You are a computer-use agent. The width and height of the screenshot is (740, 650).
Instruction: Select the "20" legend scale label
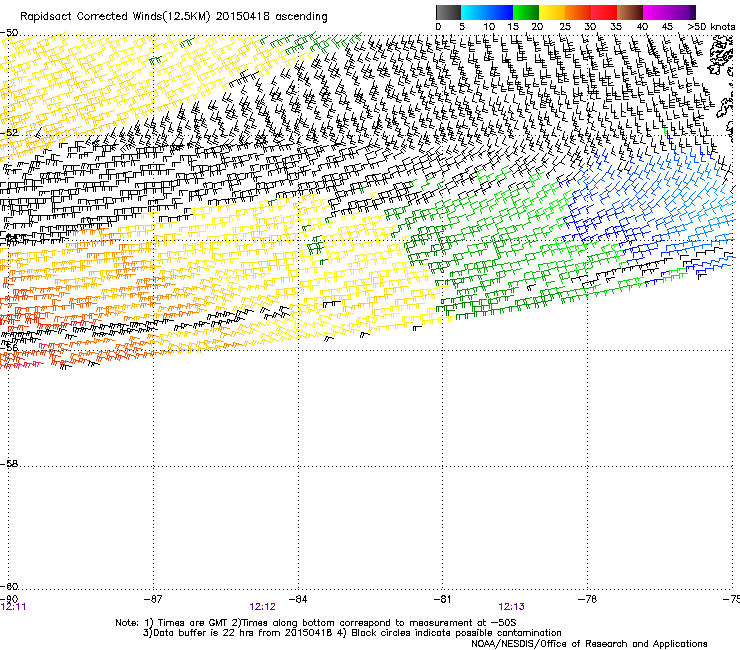coord(537,27)
